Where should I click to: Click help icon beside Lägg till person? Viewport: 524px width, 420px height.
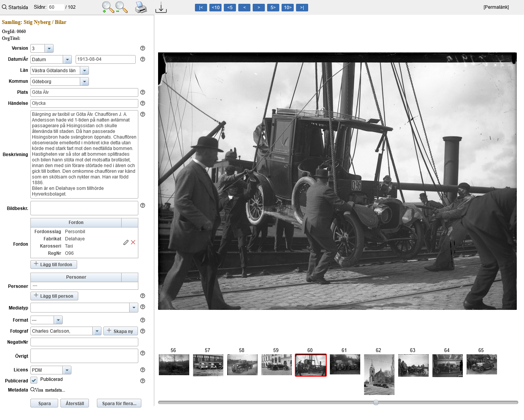coord(143,296)
